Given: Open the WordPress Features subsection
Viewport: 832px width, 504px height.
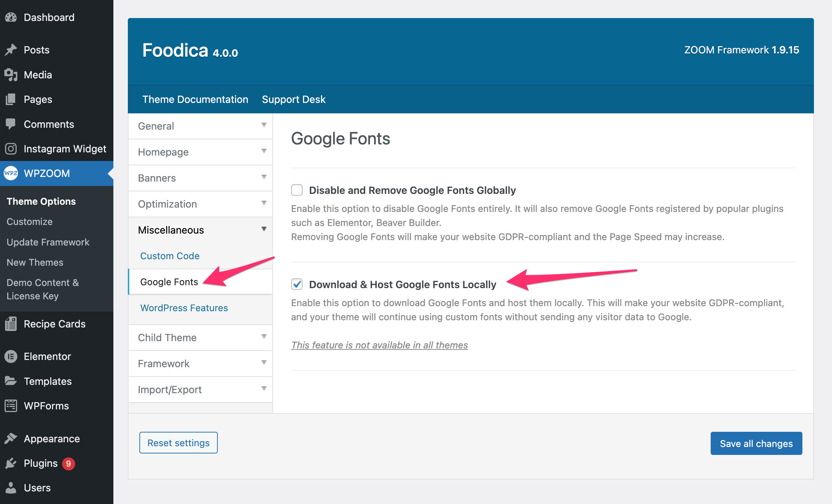Looking at the screenshot, I should click(184, 308).
